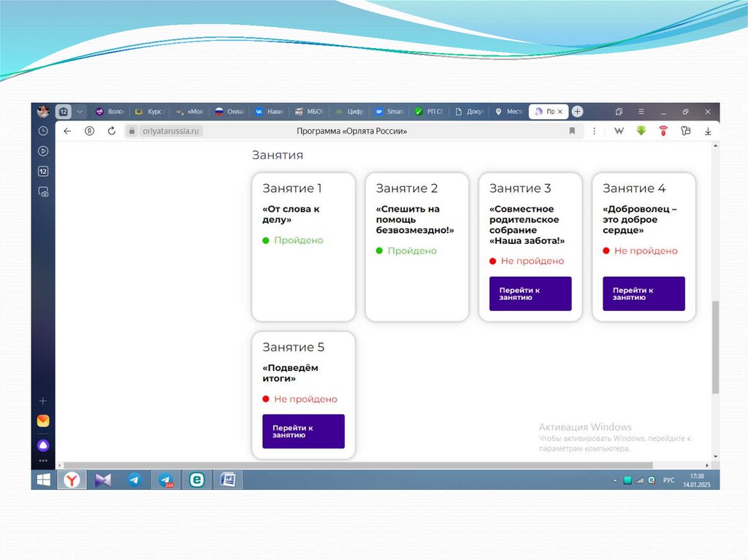Screen dimensions: 748x560
Task: Switch to the Мест tab
Action: [x=508, y=112]
